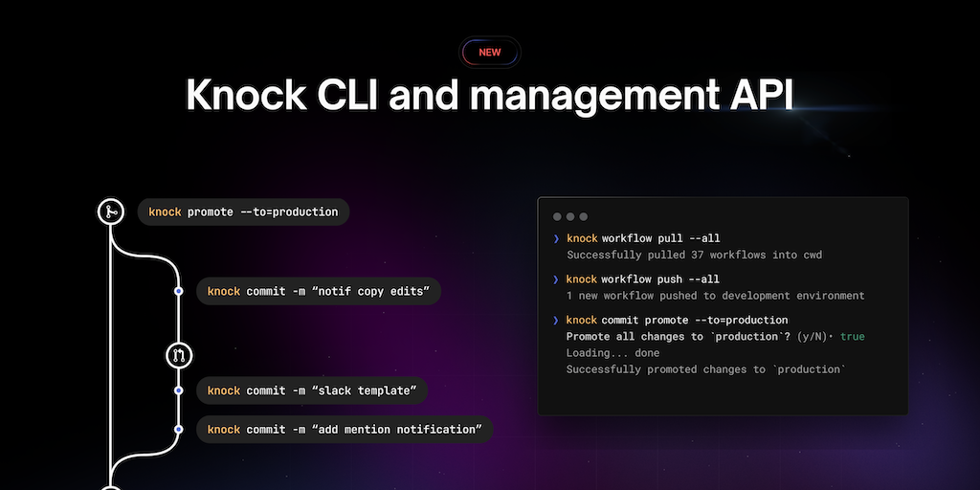Click the pull request merge icon on the branch line

click(x=179, y=356)
